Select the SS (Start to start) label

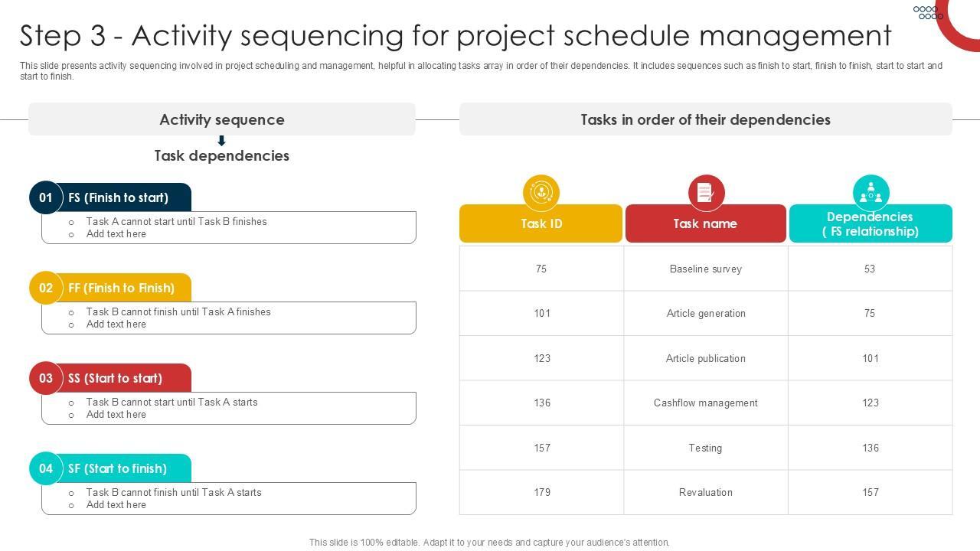point(115,378)
